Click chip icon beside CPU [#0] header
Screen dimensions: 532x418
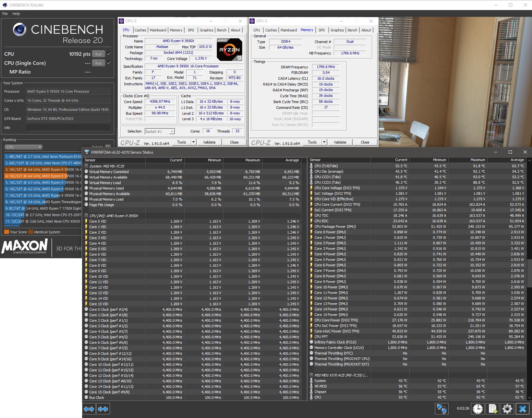[86, 215]
